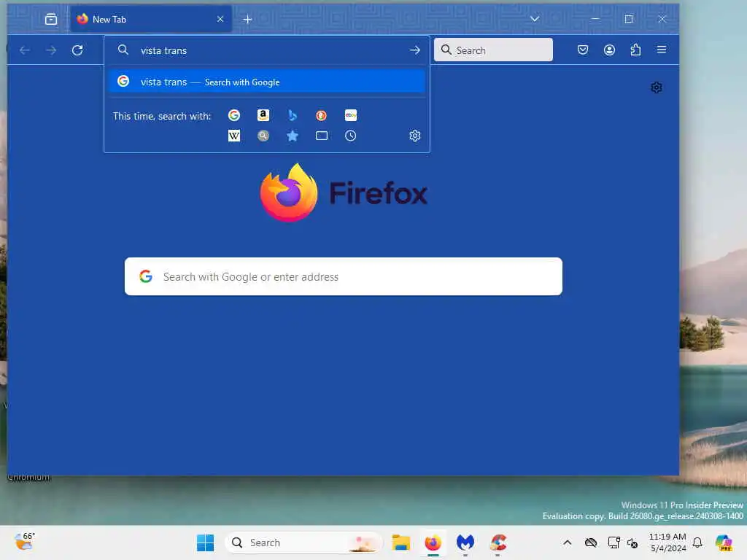Search open tabs using the tab icon
Screen dimensions: 747x560
click(x=322, y=136)
